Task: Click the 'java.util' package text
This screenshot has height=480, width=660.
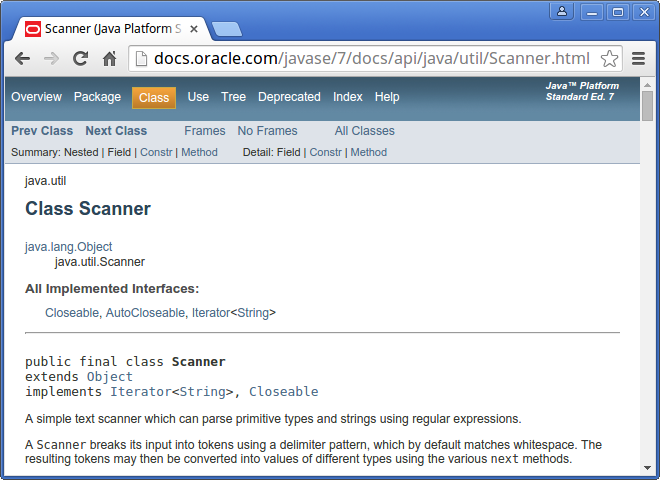Action: 45,181
